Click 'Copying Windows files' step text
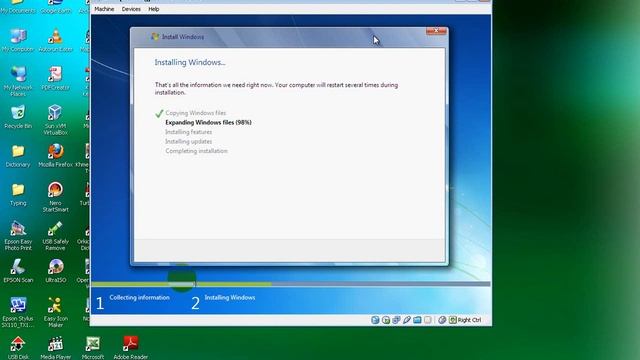The height and width of the screenshot is (360, 640). pyautogui.click(x=196, y=113)
